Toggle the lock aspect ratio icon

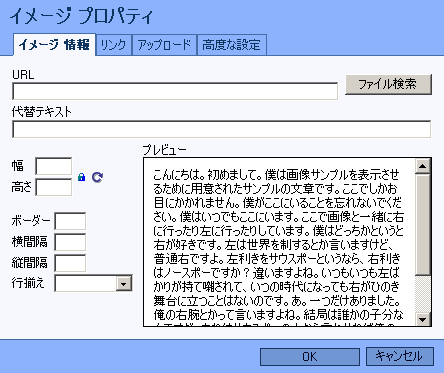81,177
